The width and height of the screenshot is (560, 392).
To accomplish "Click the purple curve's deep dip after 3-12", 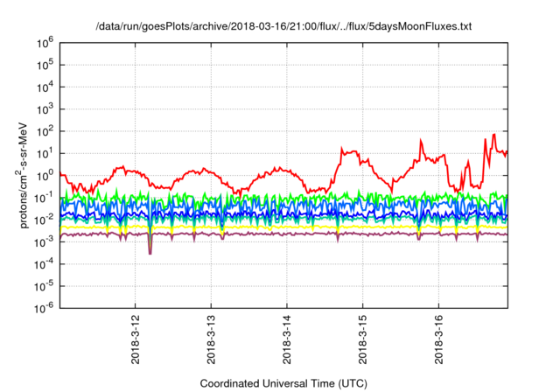I will pos(150,253).
